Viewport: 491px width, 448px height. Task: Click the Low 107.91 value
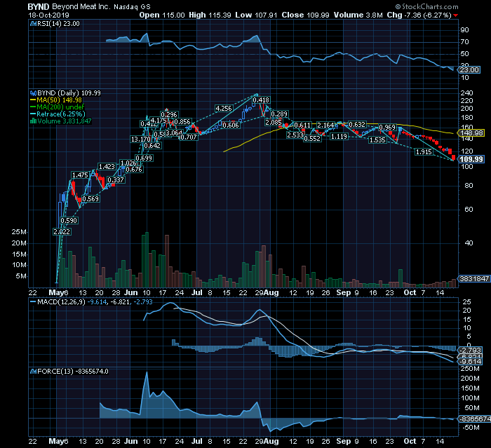pyautogui.click(x=256, y=15)
